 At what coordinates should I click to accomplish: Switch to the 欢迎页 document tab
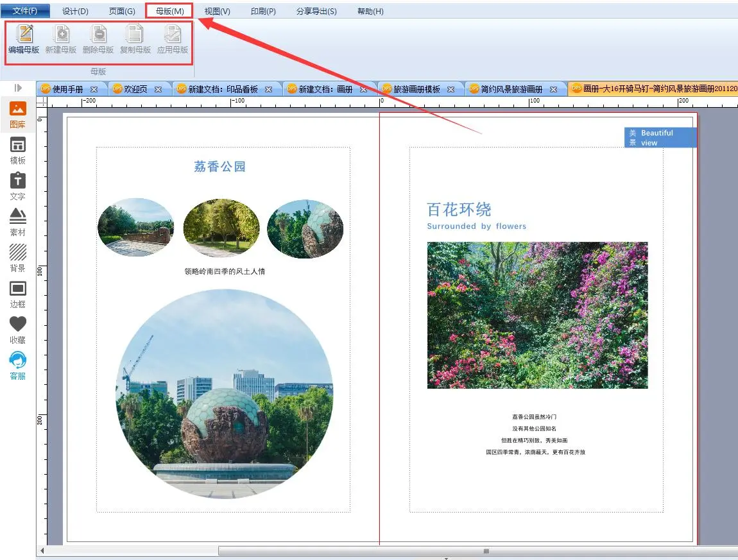[135, 89]
